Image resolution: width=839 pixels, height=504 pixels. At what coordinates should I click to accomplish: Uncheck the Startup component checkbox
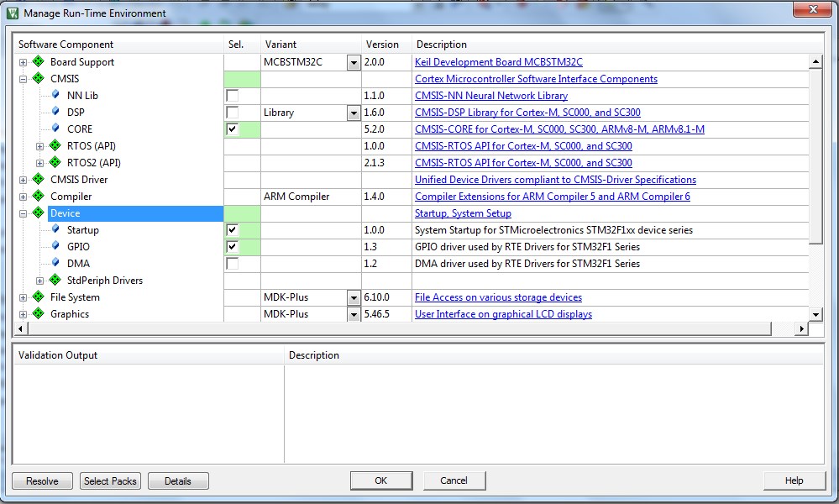tap(233, 230)
